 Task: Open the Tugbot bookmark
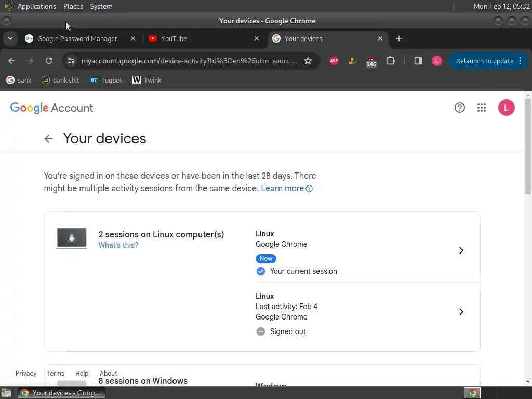pos(106,81)
